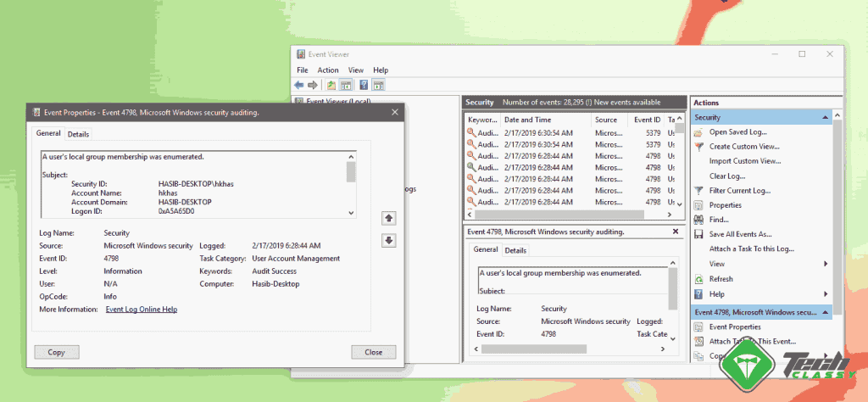Screen dimensions: 868x402
Task: Click the Event Properties icon in Actions
Action: click(x=698, y=327)
